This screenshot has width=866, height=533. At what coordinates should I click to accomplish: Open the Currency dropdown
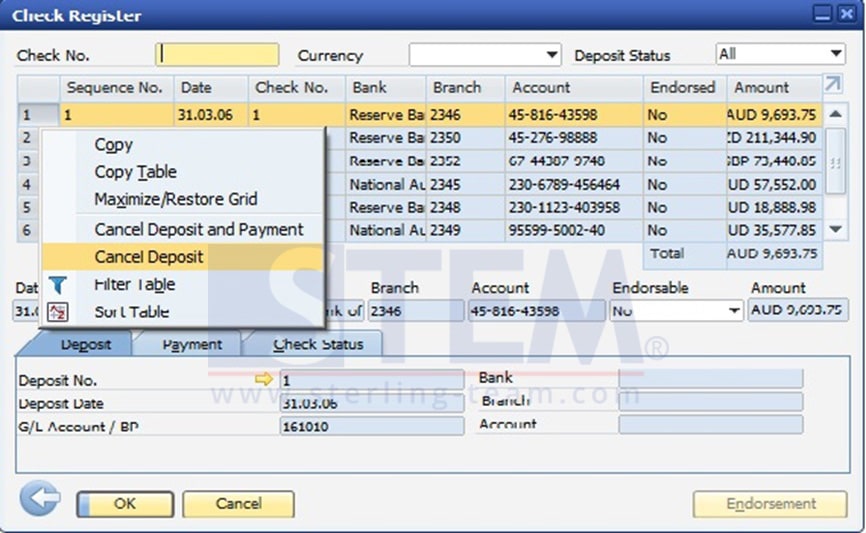(x=551, y=55)
